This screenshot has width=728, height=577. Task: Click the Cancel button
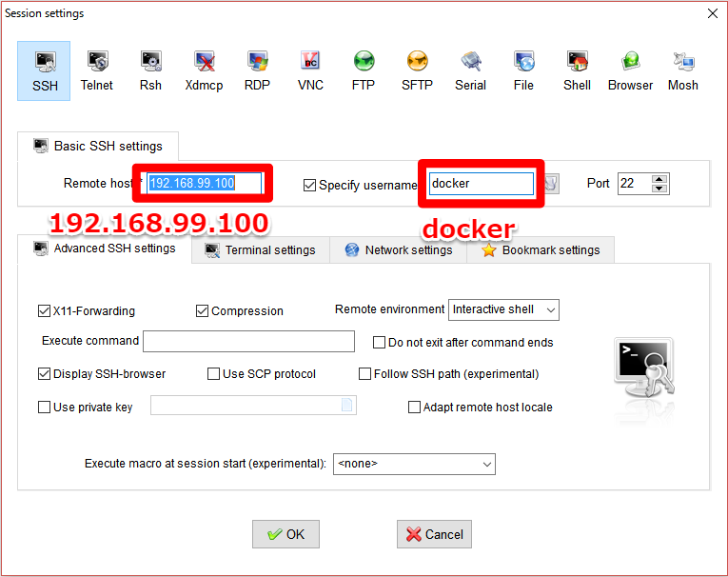click(434, 534)
